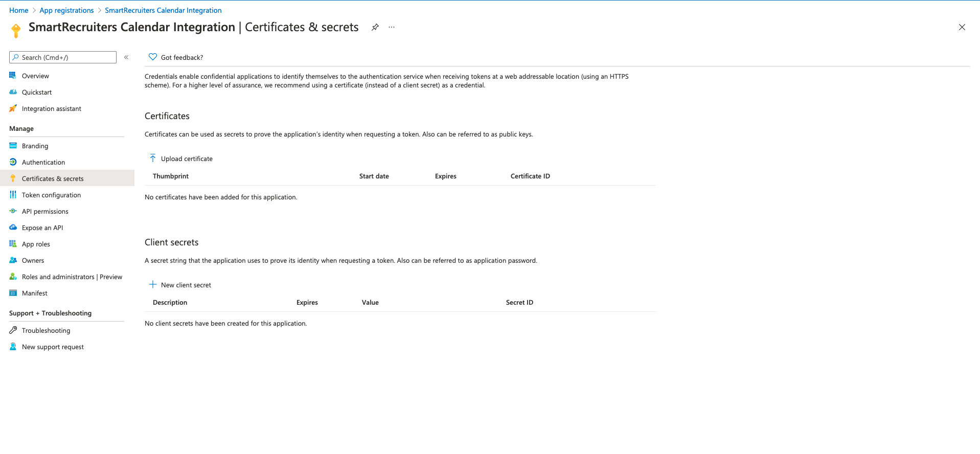Close the Certificates & secrets blade
Viewport: 980px width, 454px height.
point(962,27)
